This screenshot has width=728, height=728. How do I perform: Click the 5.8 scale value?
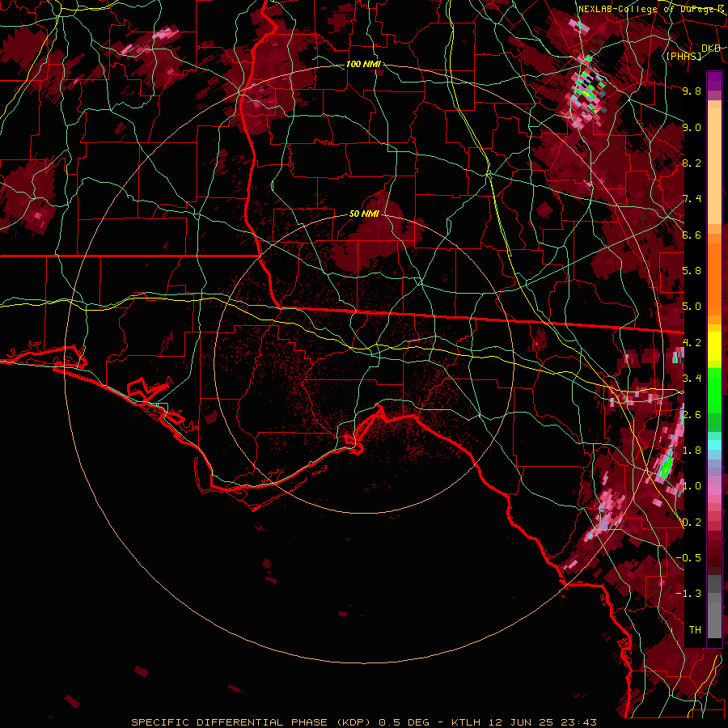pyautogui.click(x=692, y=271)
